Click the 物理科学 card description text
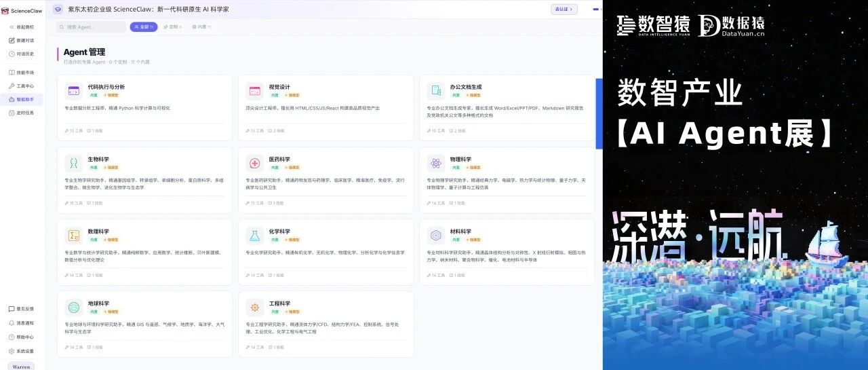 tap(506, 183)
